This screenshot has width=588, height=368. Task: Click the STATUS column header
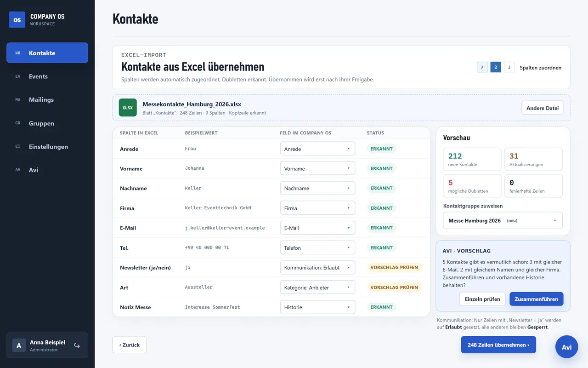pyautogui.click(x=375, y=133)
